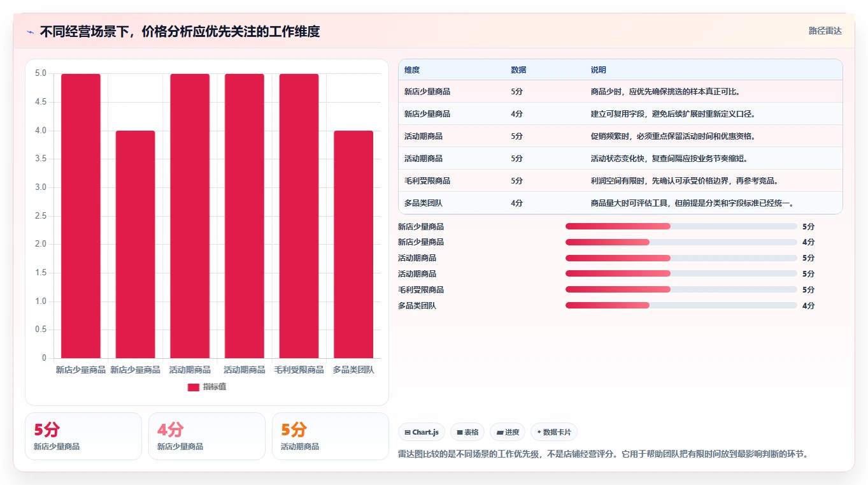Click the 表格 chip
The image size is (868, 485).
click(467, 432)
